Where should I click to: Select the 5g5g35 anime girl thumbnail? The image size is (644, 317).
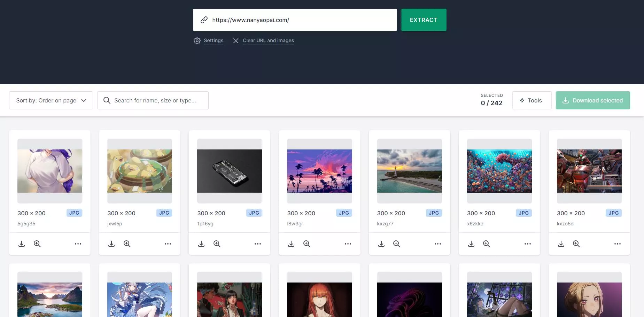(50, 171)
